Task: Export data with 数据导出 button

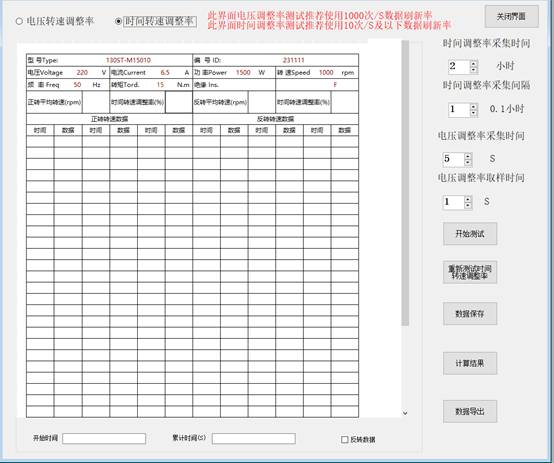Action: [x=470, y=411]
